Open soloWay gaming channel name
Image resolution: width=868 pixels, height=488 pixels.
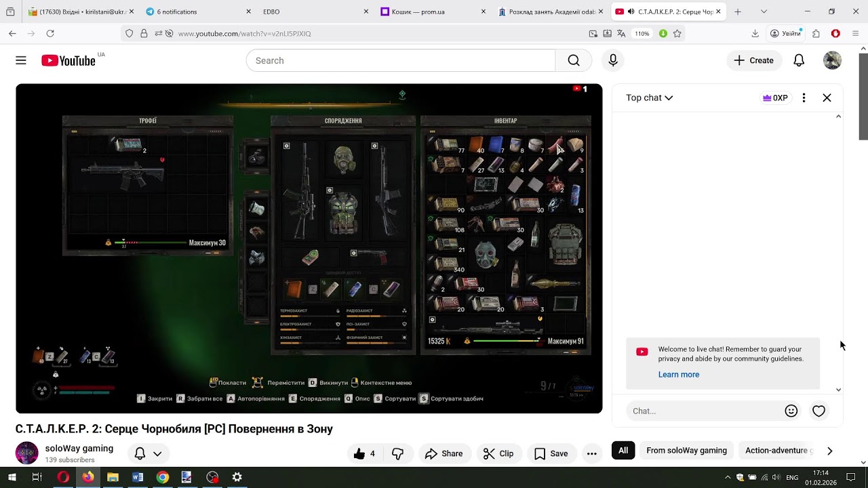coord(79,448)
